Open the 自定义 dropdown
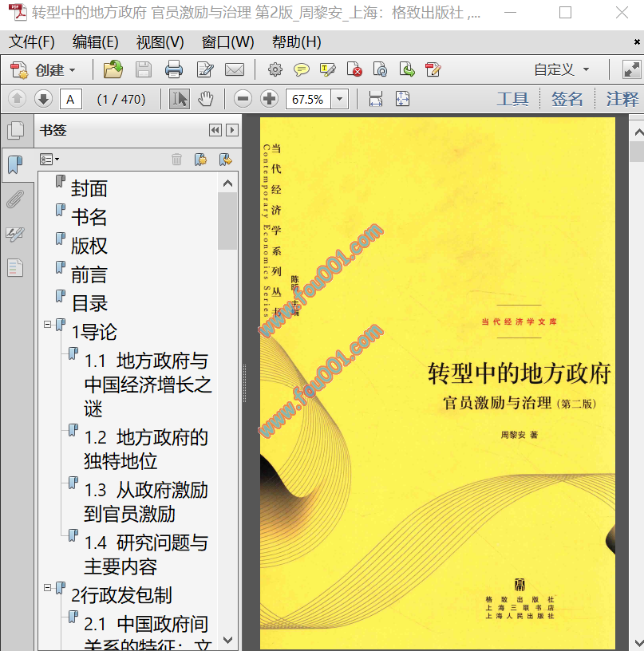644x651 pixels. (x=561, y=69)
